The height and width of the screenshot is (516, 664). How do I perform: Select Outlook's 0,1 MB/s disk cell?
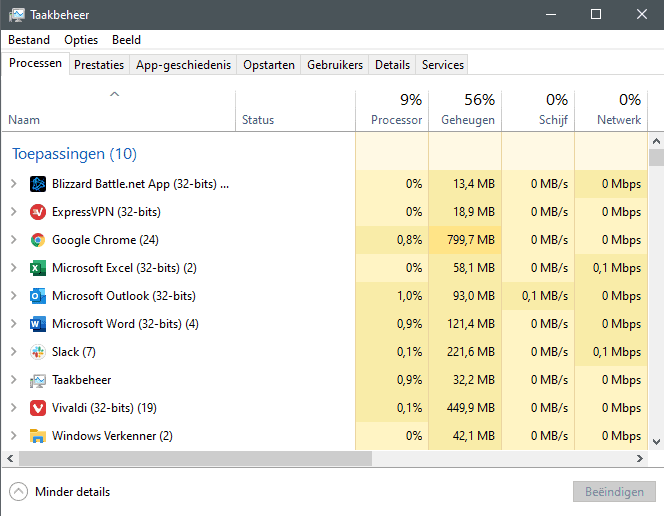[538, 296]
